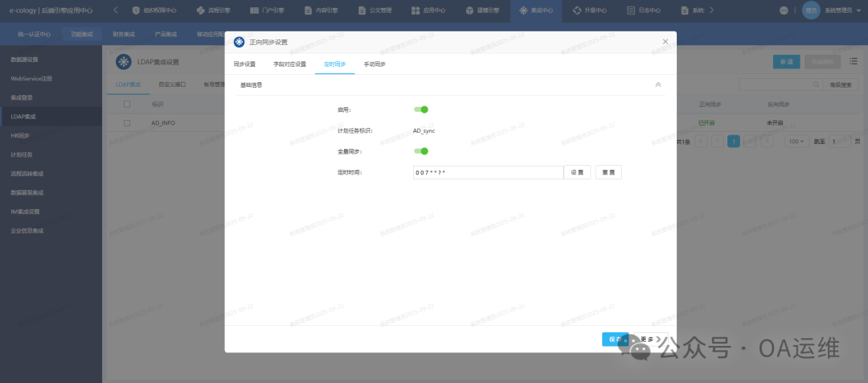Close the 正向同步设置 dialog
The image size is (868, 383).
[665, 41]
